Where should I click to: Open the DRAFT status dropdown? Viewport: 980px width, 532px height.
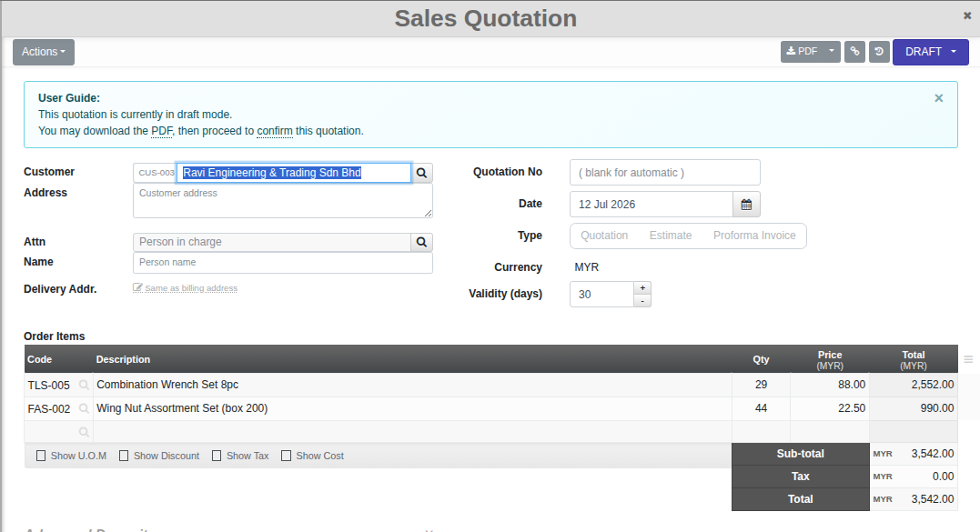pos(931,52)
